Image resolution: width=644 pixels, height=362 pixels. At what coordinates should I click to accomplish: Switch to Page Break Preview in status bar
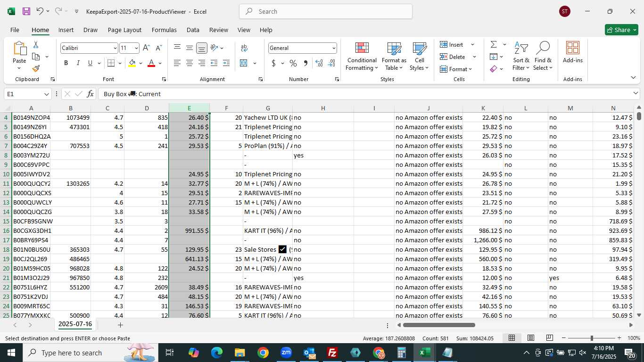point(550,338)
